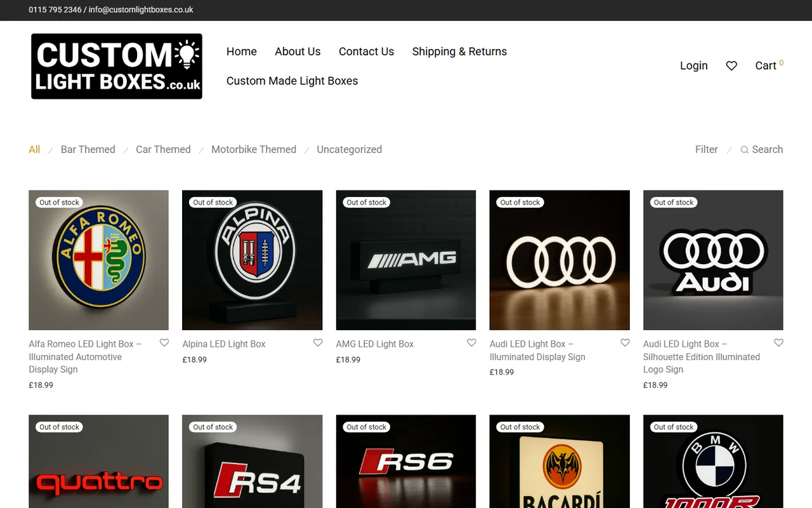The width and height of the screenshot is (812, 508).
Task: Open the Alfa Romeo product image
Action: (x=98, y=260)
